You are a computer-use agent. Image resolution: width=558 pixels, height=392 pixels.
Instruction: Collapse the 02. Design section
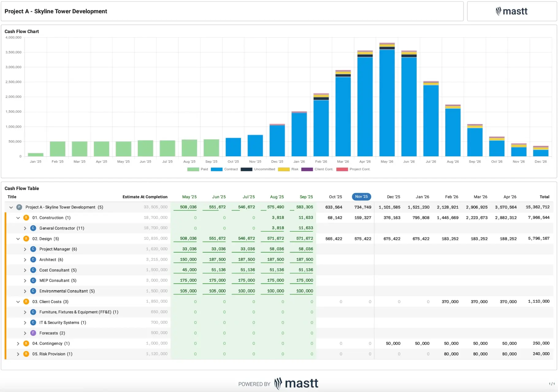pos(18,238)
